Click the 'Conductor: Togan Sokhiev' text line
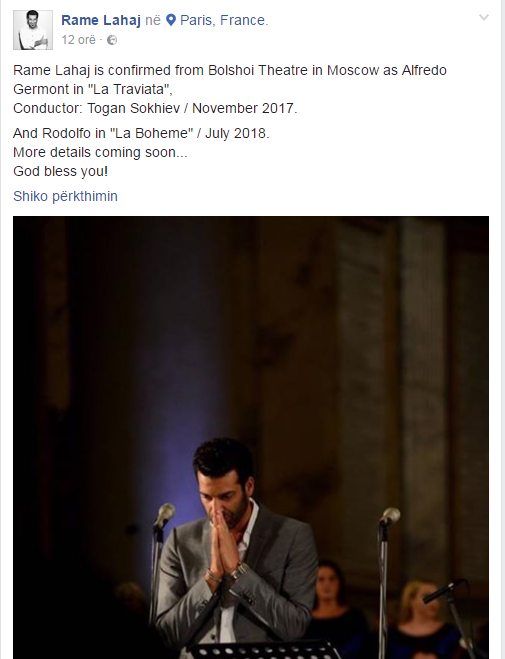Viewport: 505px width, 659px height. pyautogui.click(x=155, y=108)
